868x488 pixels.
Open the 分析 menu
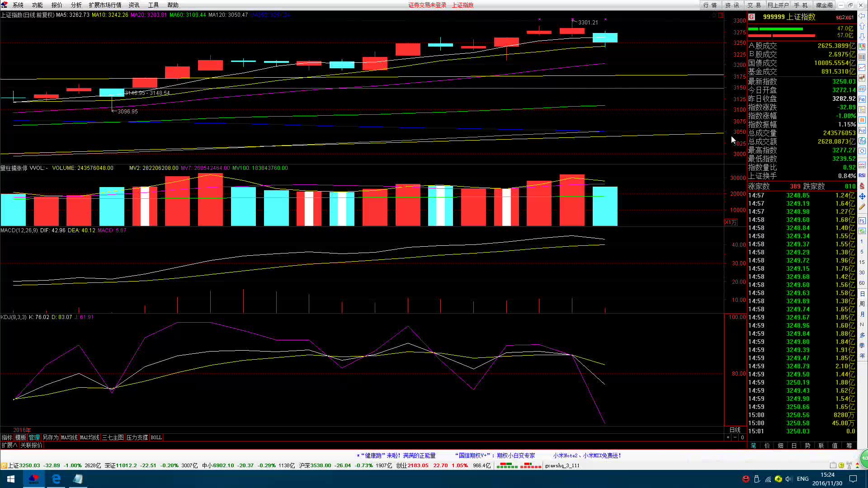[76, 5]
